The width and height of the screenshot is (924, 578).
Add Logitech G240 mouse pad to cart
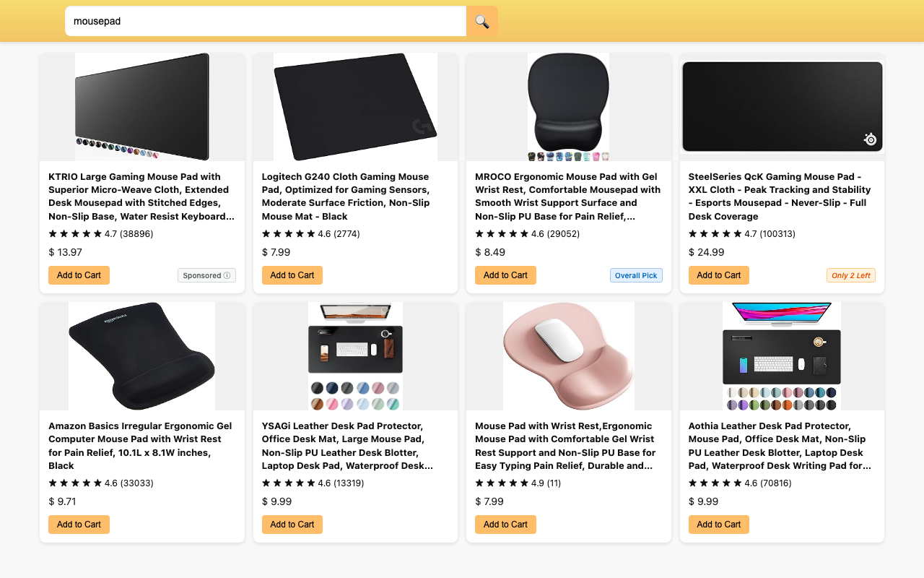pyautogui.click(x=292, y=275)
